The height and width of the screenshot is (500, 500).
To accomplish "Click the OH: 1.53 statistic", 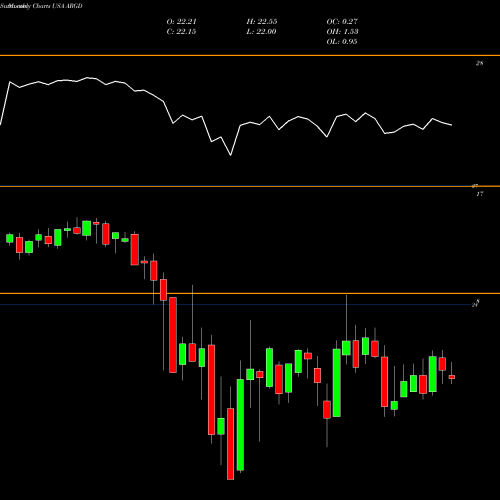I will (x=342, y=32).
